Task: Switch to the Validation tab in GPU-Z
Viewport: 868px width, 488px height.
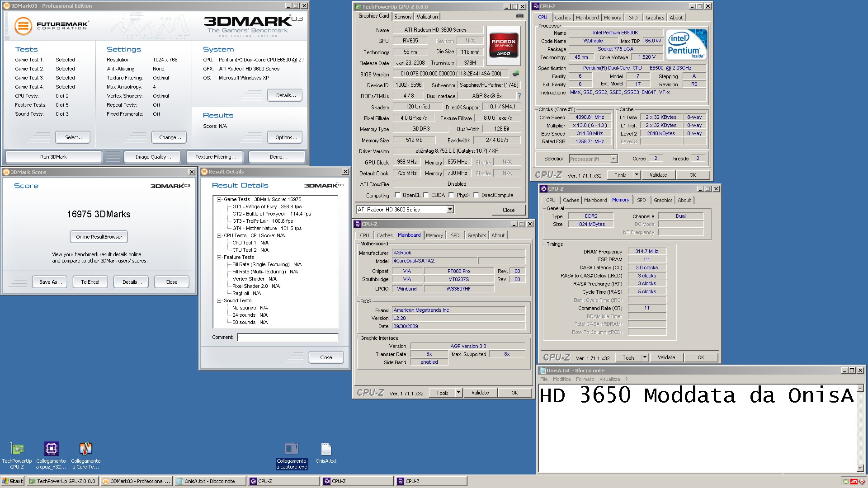Action: pos(427,17)
